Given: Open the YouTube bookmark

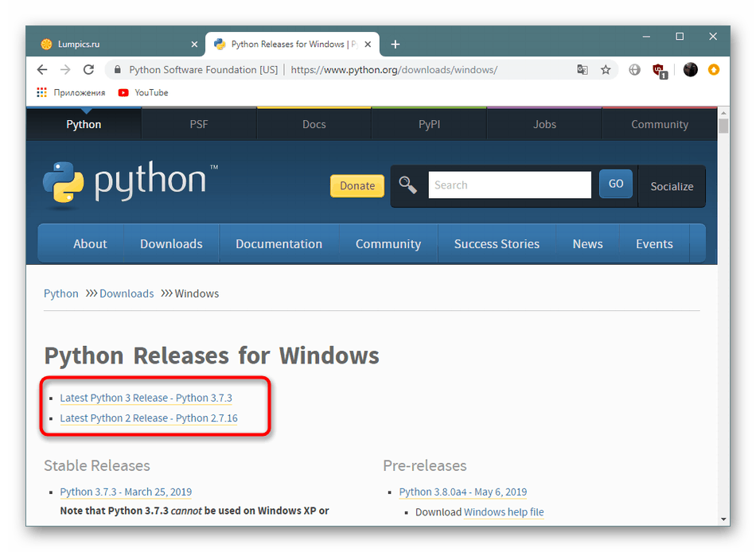Looking at the screenshot, I should [143, 92].
